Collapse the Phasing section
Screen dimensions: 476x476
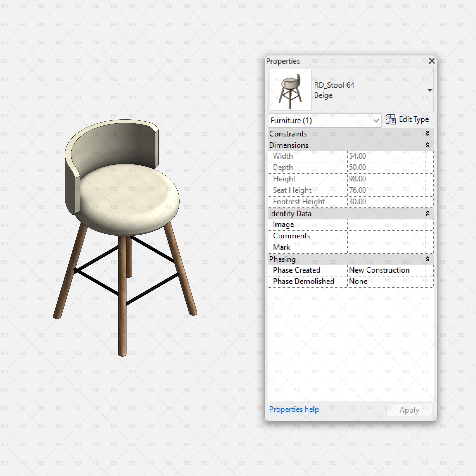(x=428, y=259)
